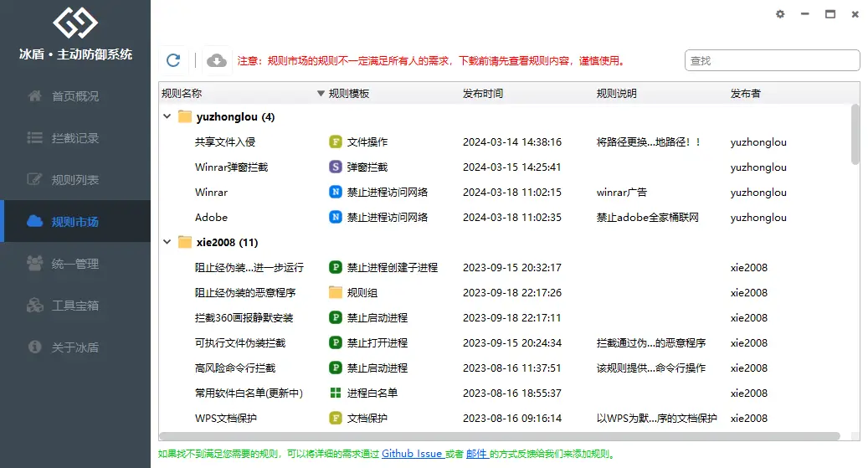
Task: Open settings via the gear icon
Action: pos(780,14)
